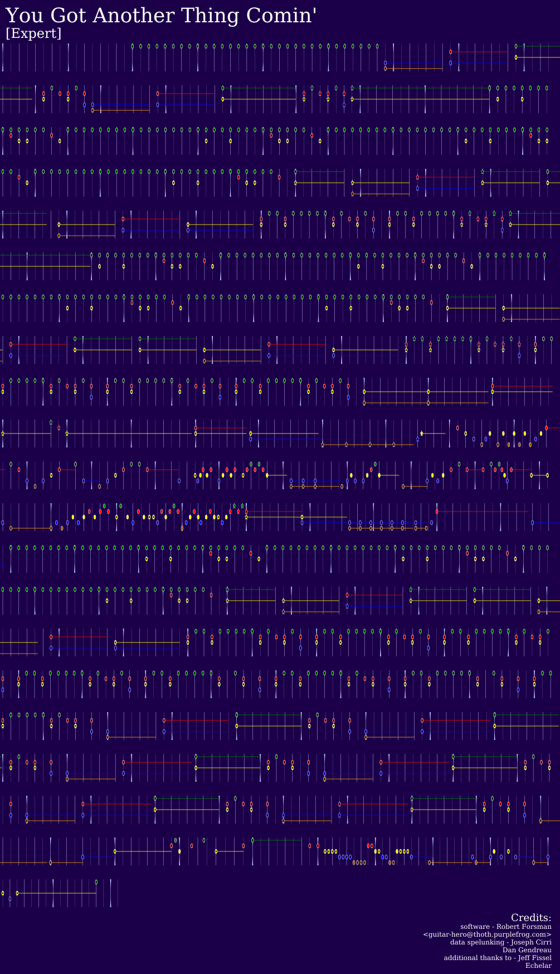Click 'data spelunking - Joseph Cirri' line
Image resolution: width=560 pixels, height=974 pixels.
pos(501,942)
